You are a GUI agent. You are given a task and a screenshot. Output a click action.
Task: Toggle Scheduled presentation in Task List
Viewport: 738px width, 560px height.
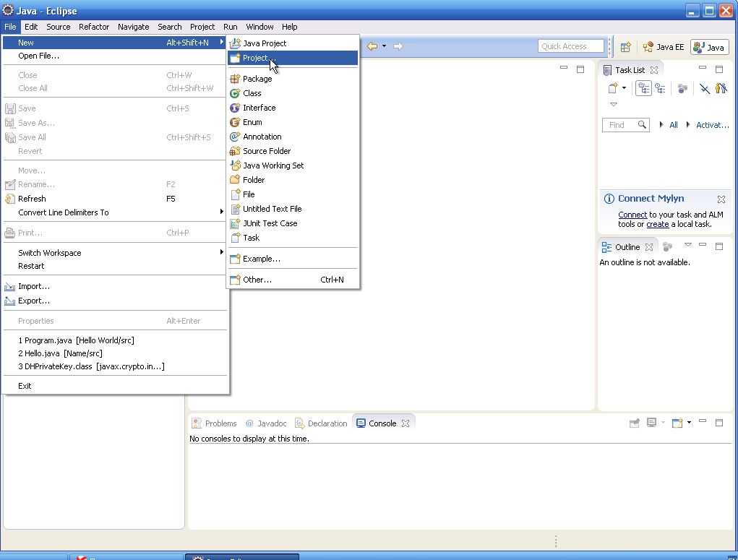[661, 88]
